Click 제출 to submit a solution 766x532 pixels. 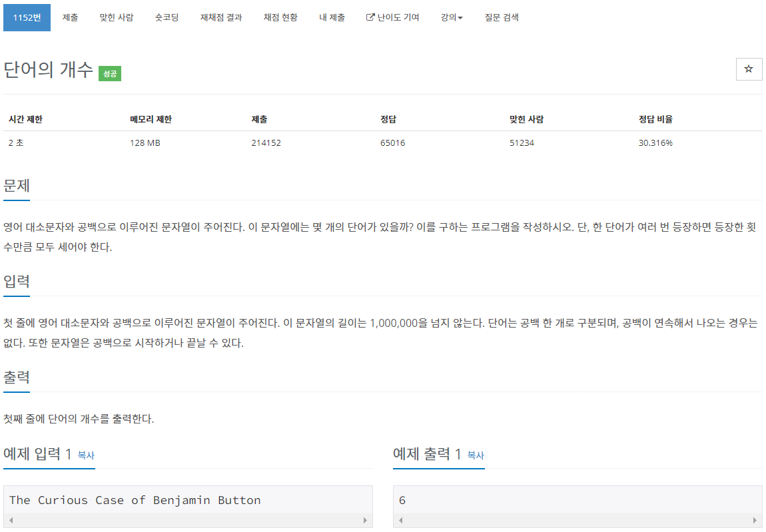[69, 17]
